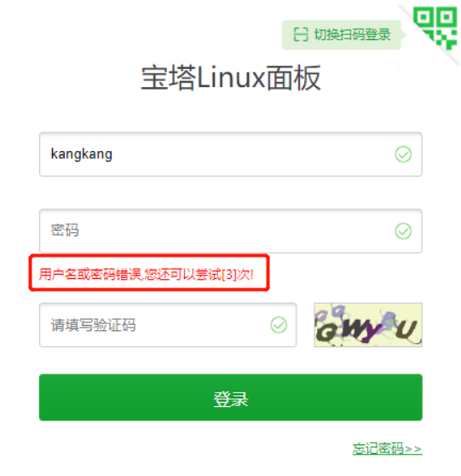Click the 宝塔Linux面板 title heading
The width and height of the screenshot is (461, 476).
[231, 78]
